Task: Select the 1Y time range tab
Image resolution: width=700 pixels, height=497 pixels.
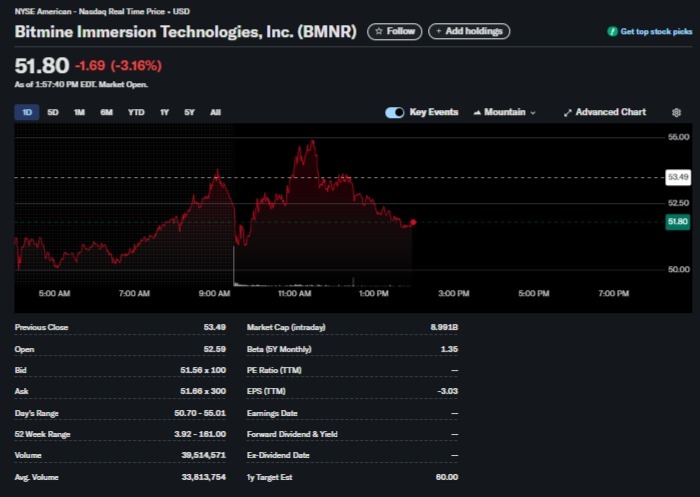Action: [x=165, y=112]
